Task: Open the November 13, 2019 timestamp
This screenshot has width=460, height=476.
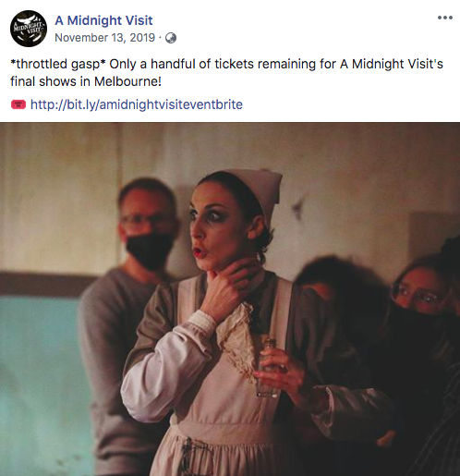Action: (104, 38)
